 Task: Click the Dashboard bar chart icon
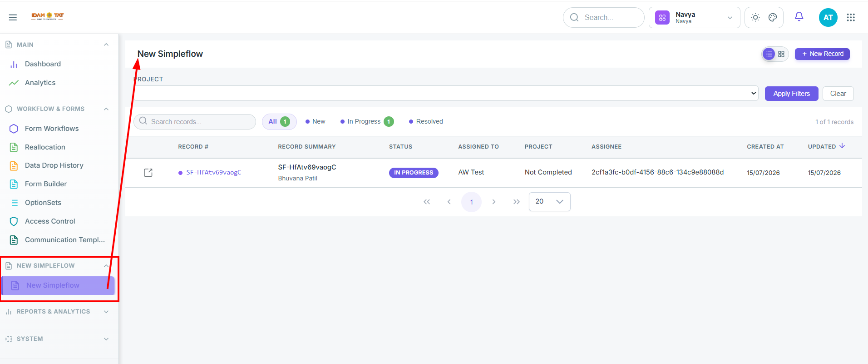click(14, 65)
